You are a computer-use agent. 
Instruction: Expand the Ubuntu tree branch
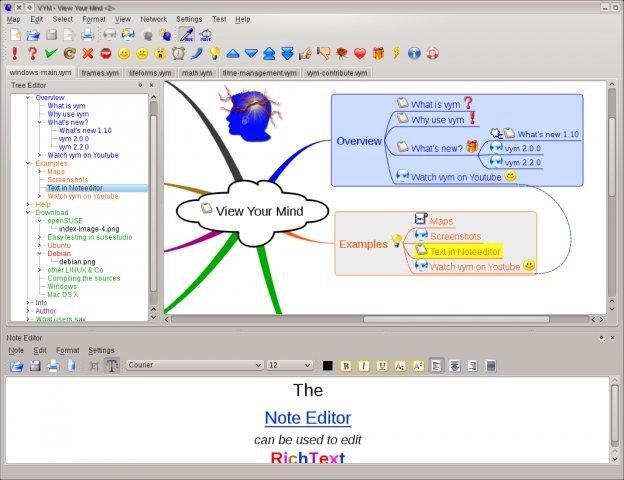(39, 245)
